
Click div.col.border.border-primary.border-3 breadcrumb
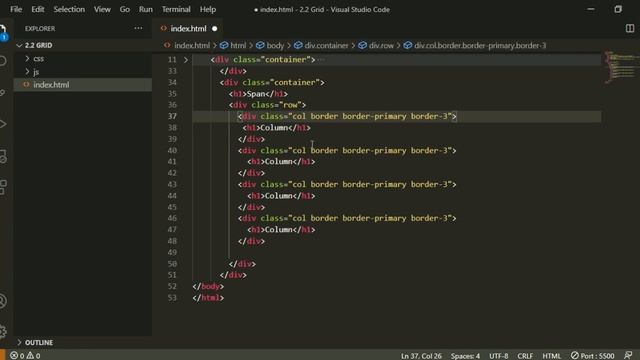click(x=480, y=45)
